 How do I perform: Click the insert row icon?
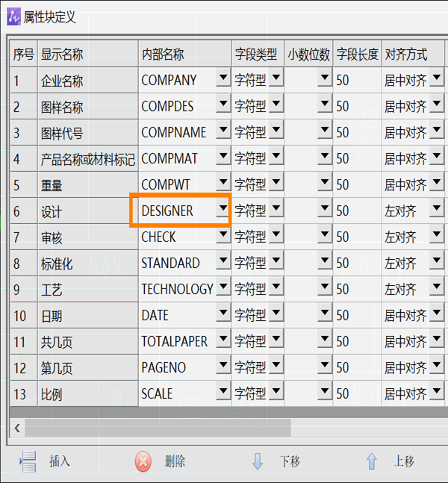28,461
